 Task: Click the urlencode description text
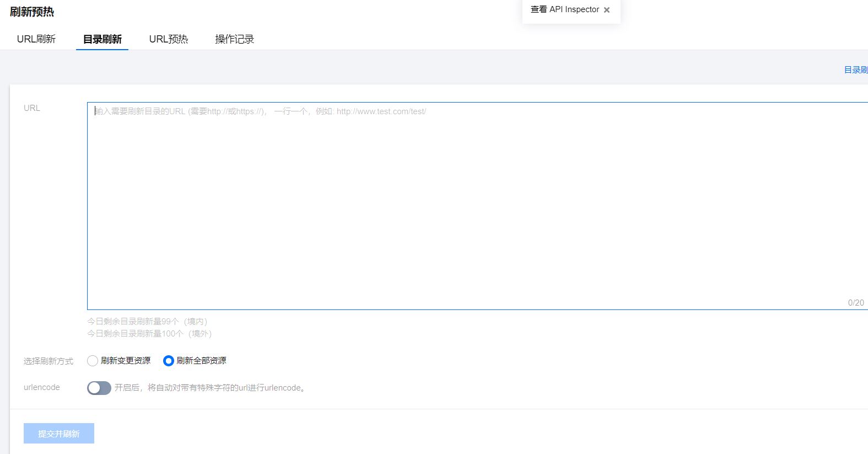tap(210, 388)
